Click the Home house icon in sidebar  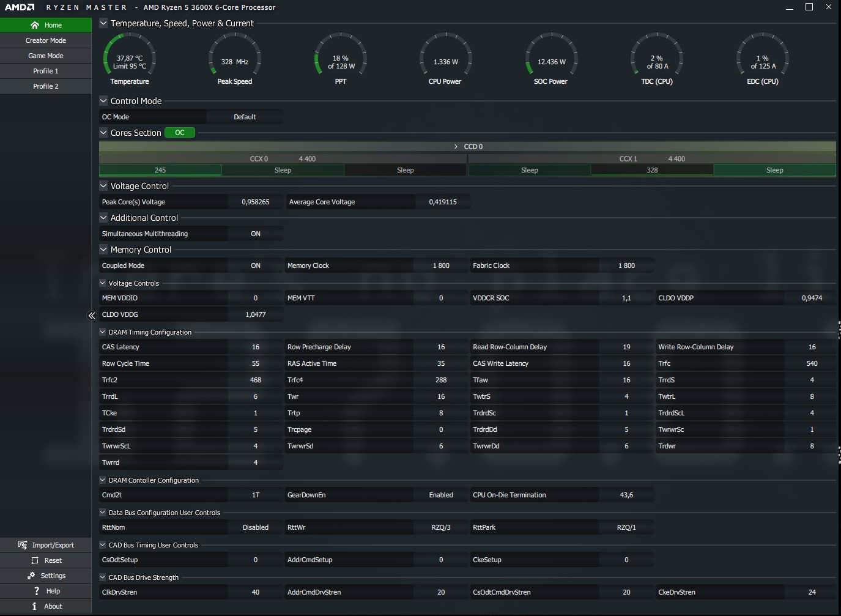pos(35,25)
